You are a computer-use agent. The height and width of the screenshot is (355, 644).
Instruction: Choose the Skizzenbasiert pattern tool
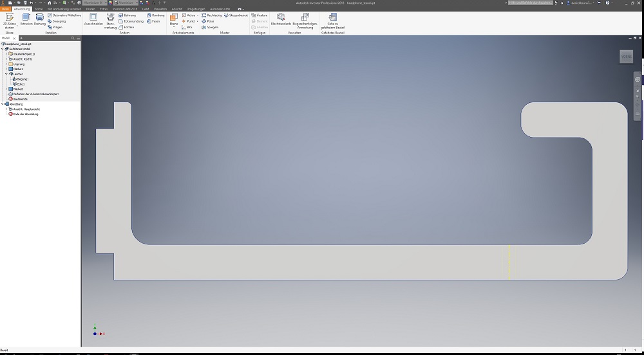tap(236, 15)
